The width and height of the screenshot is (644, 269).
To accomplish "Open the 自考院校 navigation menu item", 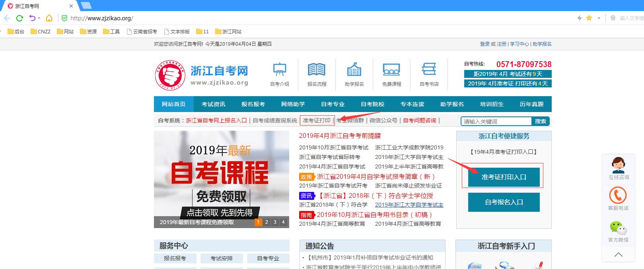I will pos(372,104).
